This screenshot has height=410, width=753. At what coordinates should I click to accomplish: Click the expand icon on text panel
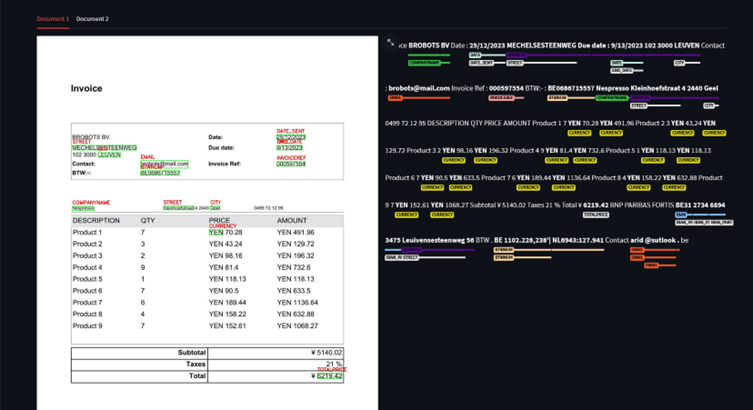pyautogui.click(x=390, y=42)
